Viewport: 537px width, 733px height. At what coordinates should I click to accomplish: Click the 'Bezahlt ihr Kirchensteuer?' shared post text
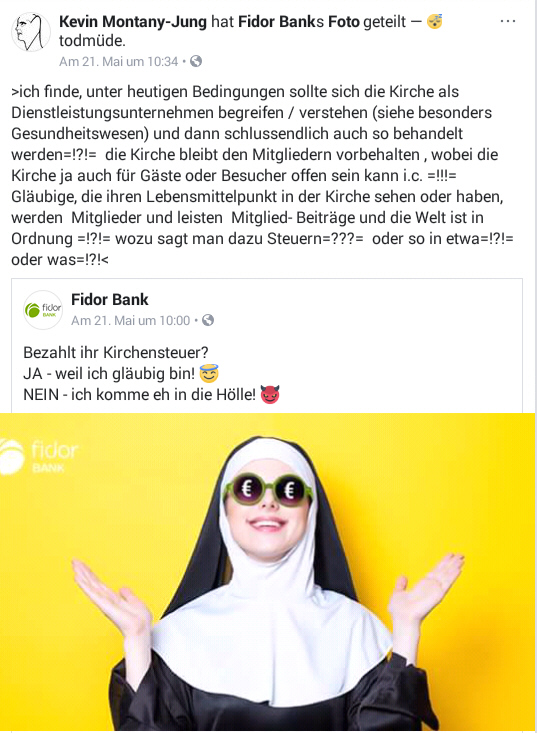coord(115,352)
